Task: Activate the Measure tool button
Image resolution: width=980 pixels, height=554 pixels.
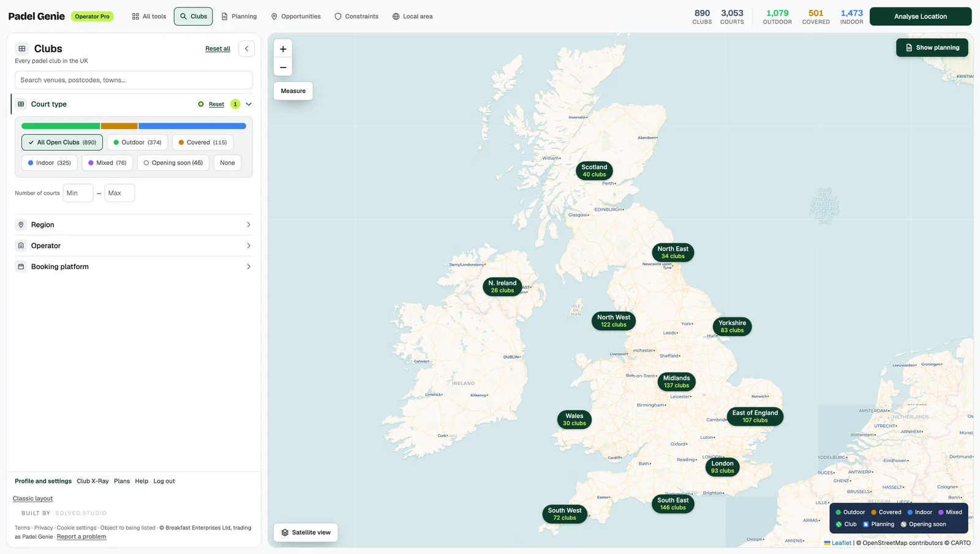Action: tap(293, 91)
